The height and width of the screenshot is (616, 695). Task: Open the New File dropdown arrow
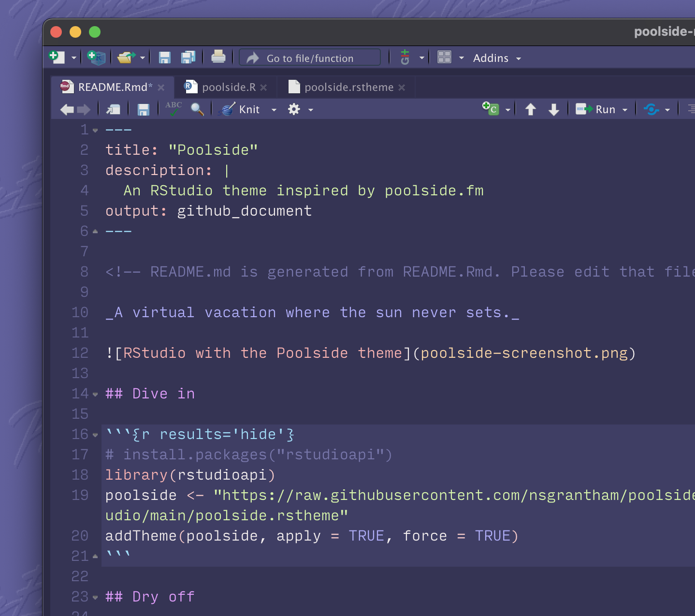[x=74, y=58]
